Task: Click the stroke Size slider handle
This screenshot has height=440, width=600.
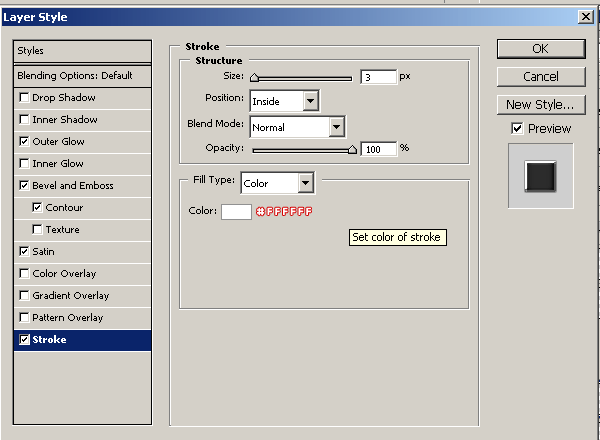Action: point(254,77)
